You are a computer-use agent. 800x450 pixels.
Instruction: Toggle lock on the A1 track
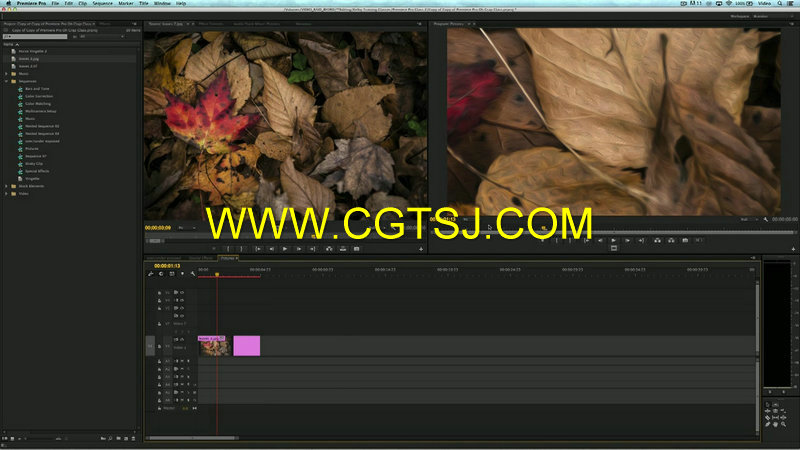pos(159,361)
